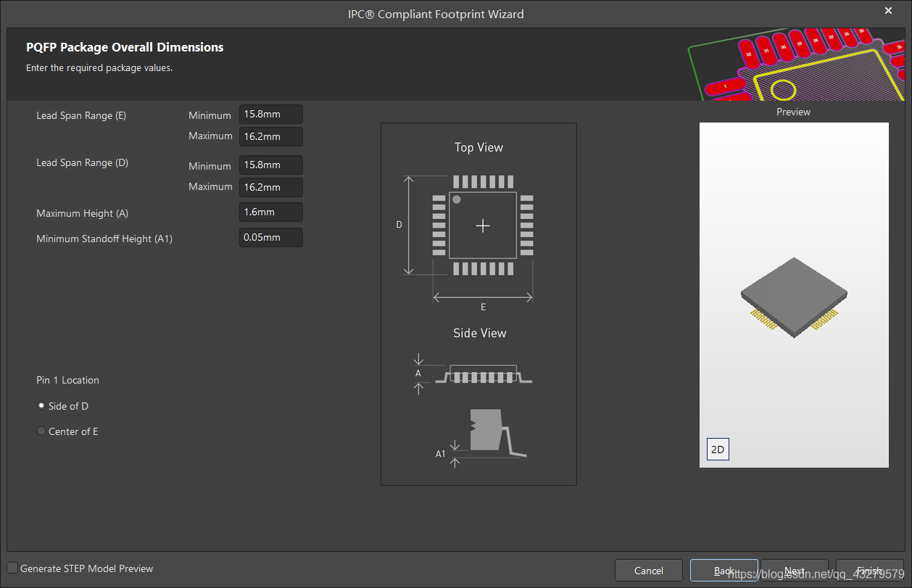Select the Side of D radio button

click(41, 406)
